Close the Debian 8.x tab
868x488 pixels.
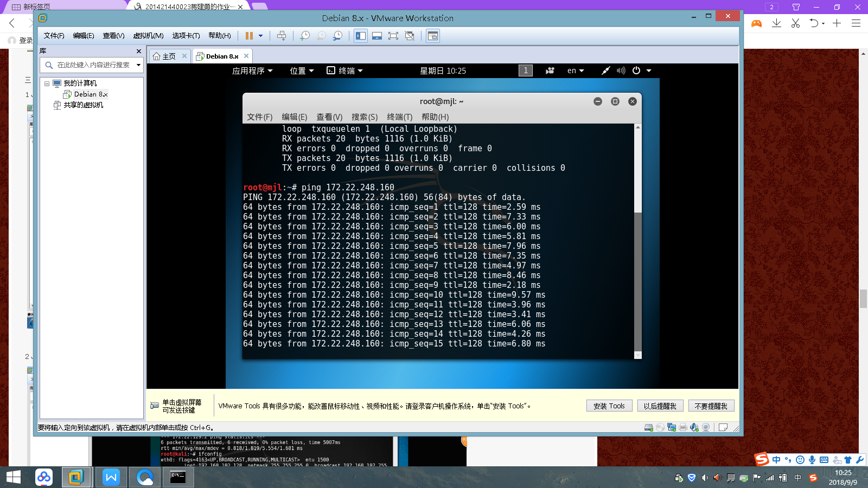[246, 56]
